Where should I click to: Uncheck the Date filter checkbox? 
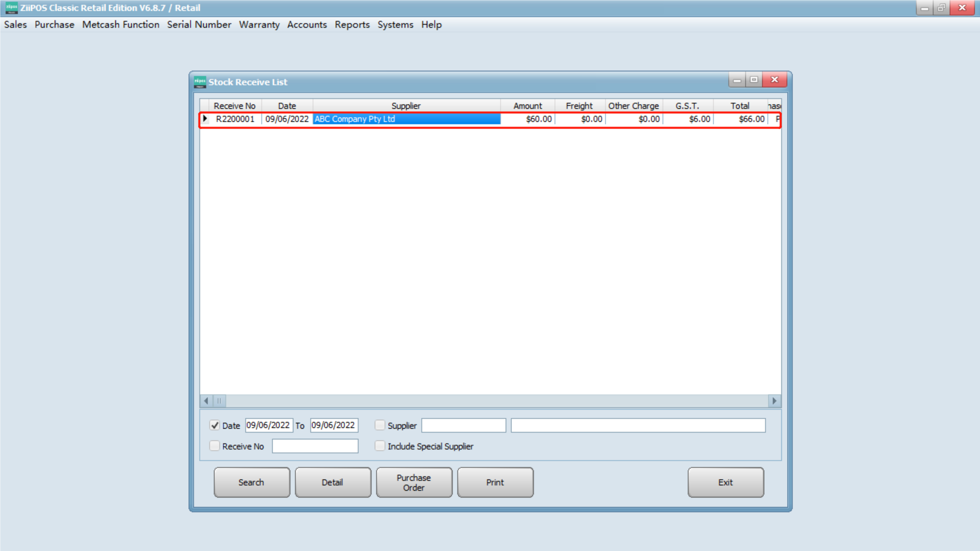[214, 425]
